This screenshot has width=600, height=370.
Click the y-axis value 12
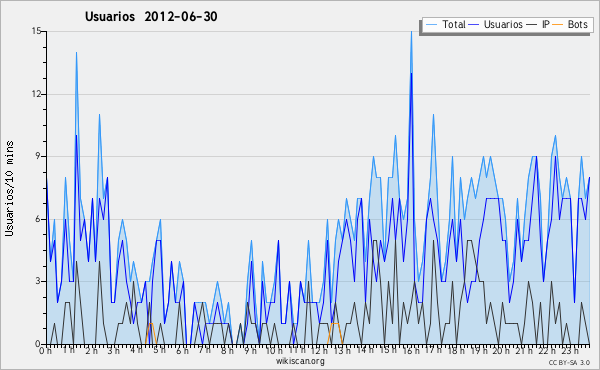36,94
